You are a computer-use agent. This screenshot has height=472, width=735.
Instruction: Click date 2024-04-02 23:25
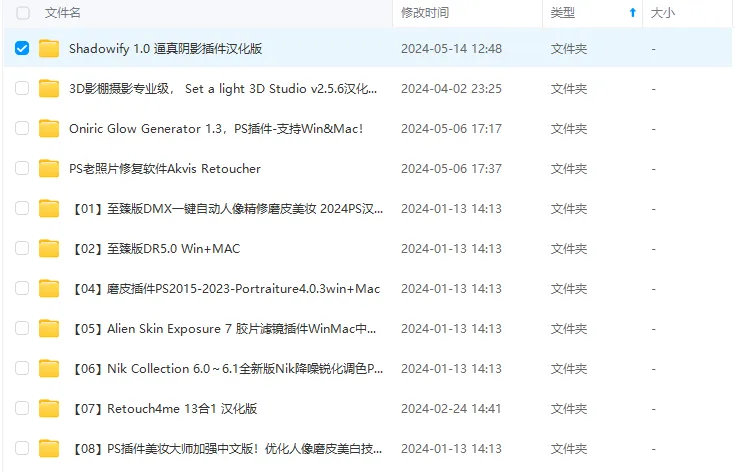click(451, 89)
